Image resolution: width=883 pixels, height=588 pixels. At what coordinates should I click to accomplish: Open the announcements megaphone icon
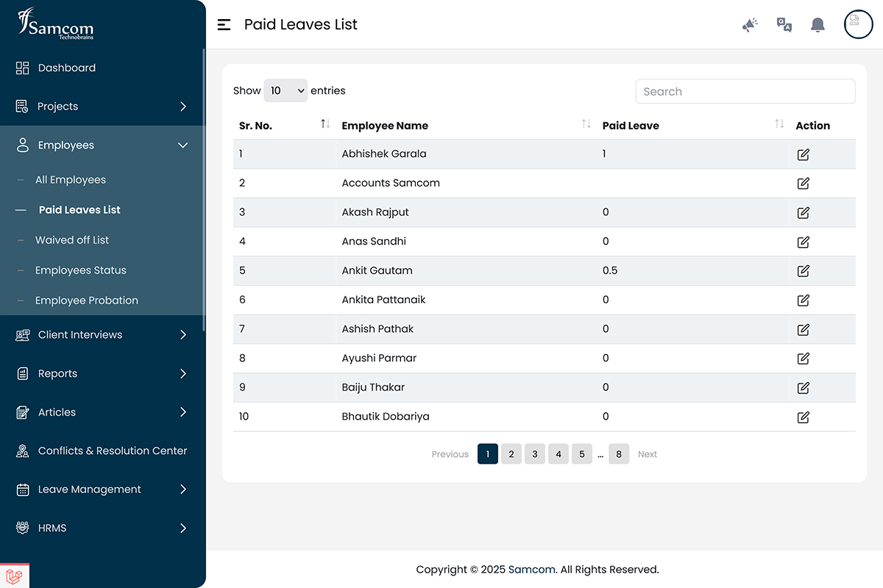coord(750,25)
